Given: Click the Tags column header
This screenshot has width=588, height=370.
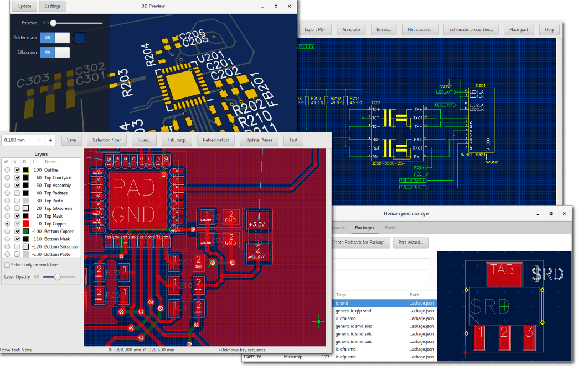Looking at the screenshot, I should (x=341, y=295).
